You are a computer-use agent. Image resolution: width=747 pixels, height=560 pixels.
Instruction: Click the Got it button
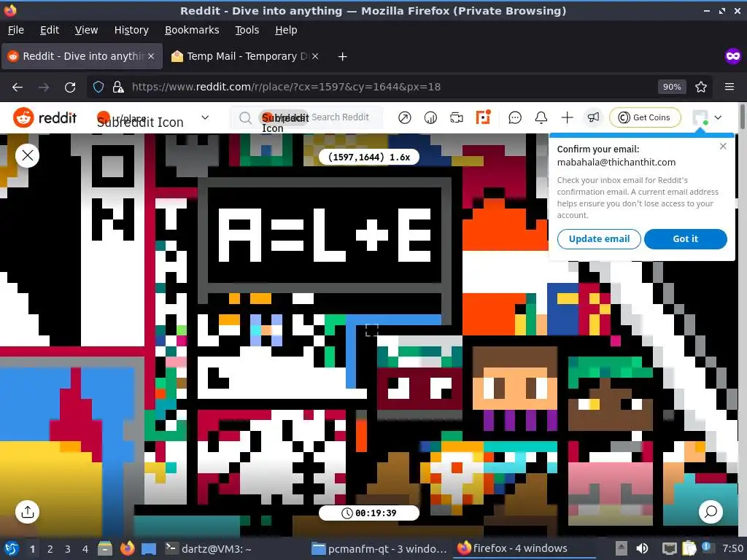point(686,239)
